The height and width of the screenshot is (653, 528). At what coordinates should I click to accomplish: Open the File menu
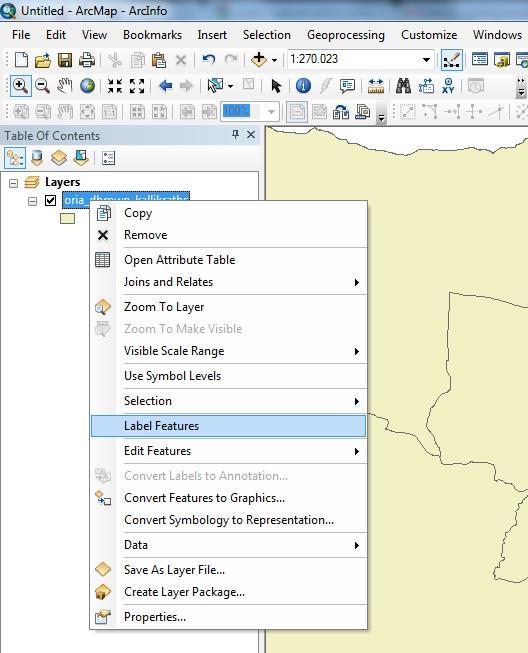pos(21,35)
